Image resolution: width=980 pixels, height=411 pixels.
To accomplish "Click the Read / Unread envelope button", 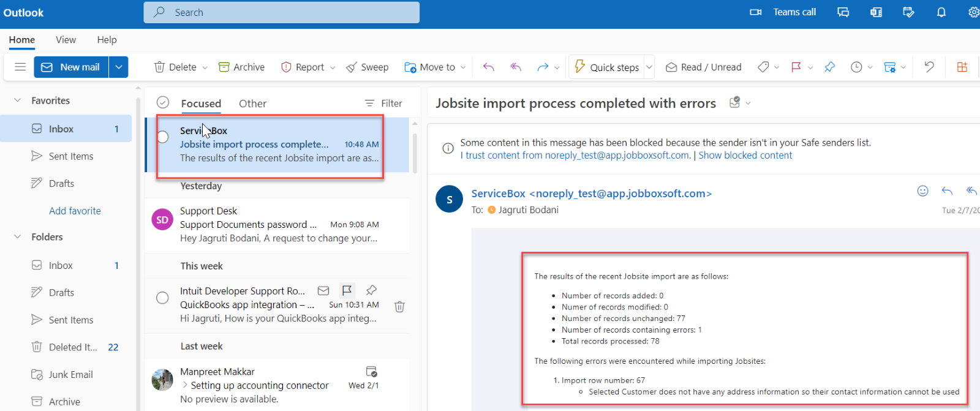I will click(x=703, y=67).
